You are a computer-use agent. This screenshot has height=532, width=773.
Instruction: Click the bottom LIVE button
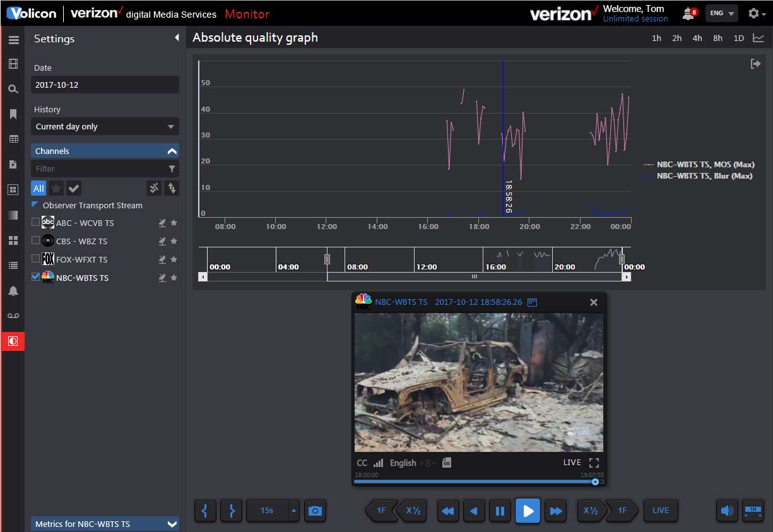coord(661,511)
